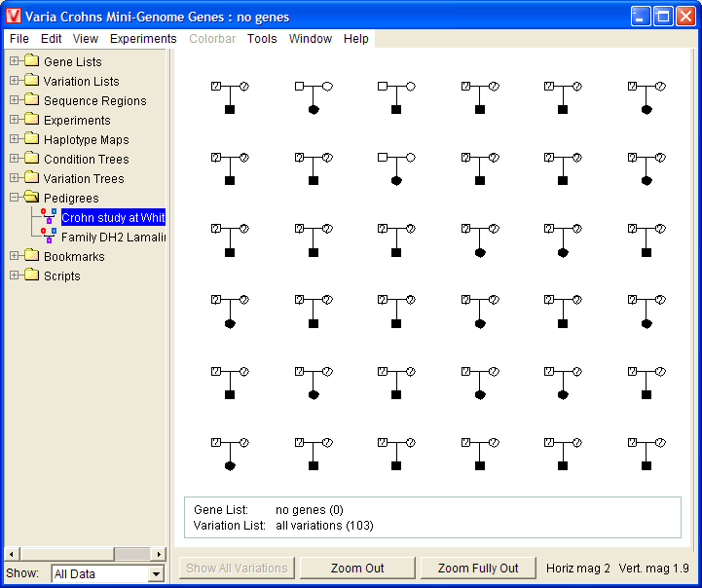Screen dimensions: 702x588
Task: Click father square in top-left pedigree
Action: (215, 86)
